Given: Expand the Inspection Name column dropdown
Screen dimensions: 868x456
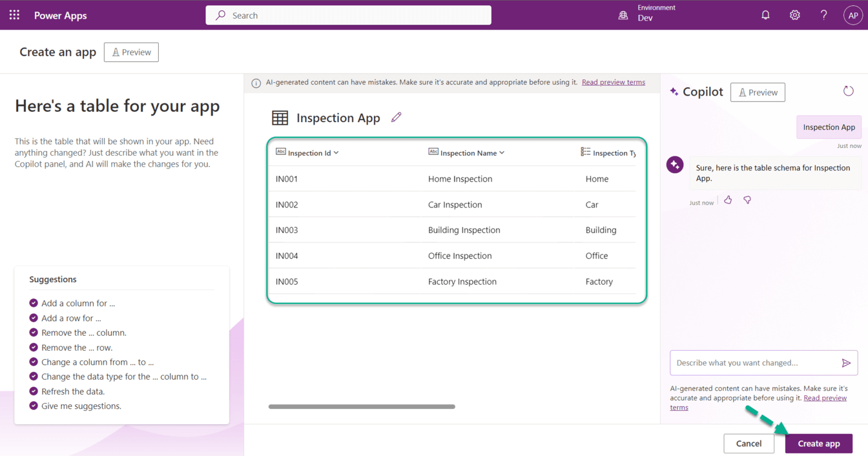Looking at the screenshot, I should [x=502, y=153].
